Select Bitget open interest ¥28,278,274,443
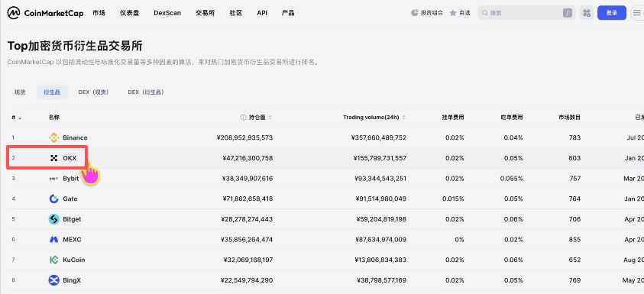 [247, 219]
